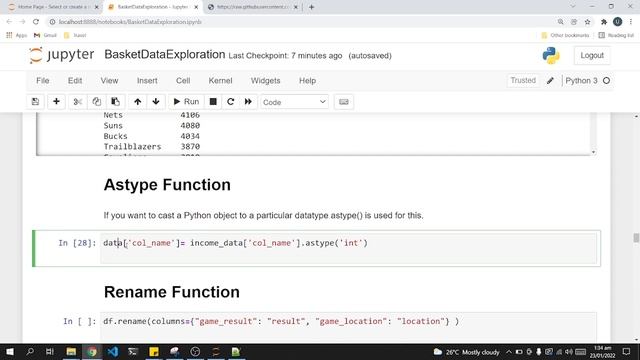Move selected cell up arrow

pyautogui.click(x=138, y=102)
